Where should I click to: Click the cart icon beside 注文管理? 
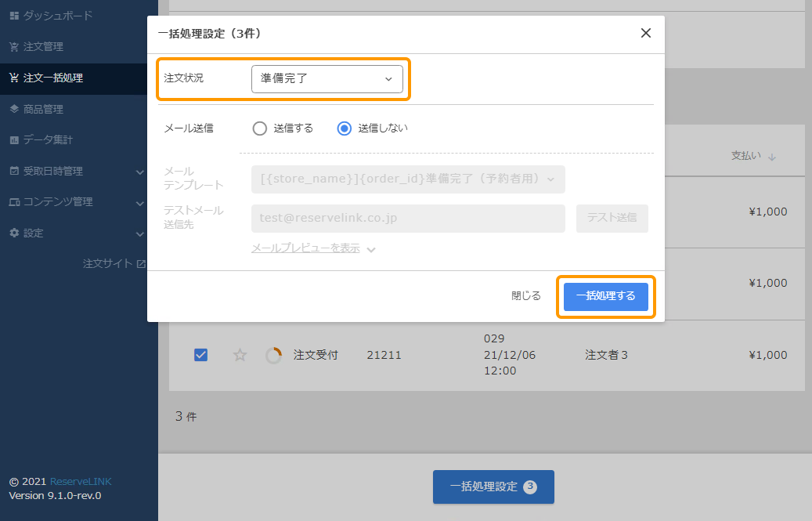(14, 47)
